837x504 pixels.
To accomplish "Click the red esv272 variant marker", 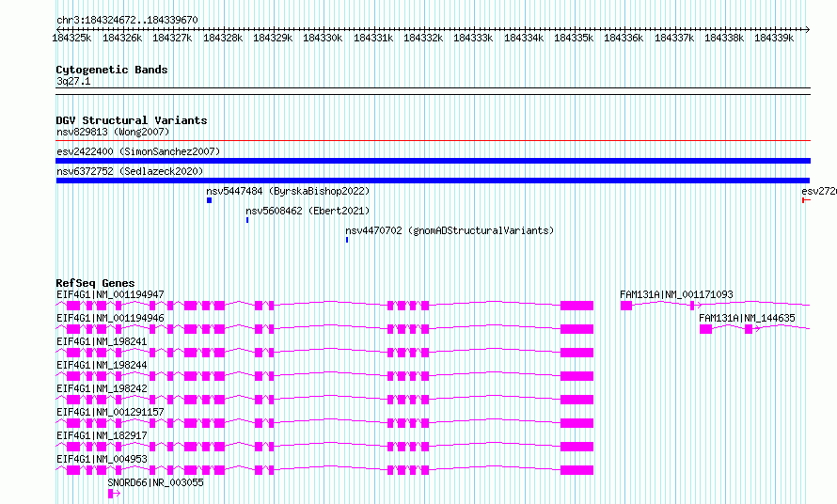I will pos(806,200).
